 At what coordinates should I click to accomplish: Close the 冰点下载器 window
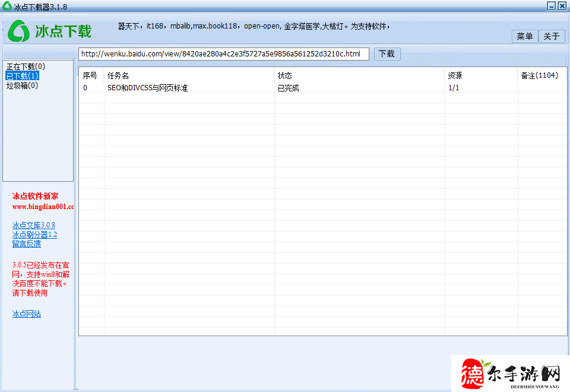coord(562,6)
